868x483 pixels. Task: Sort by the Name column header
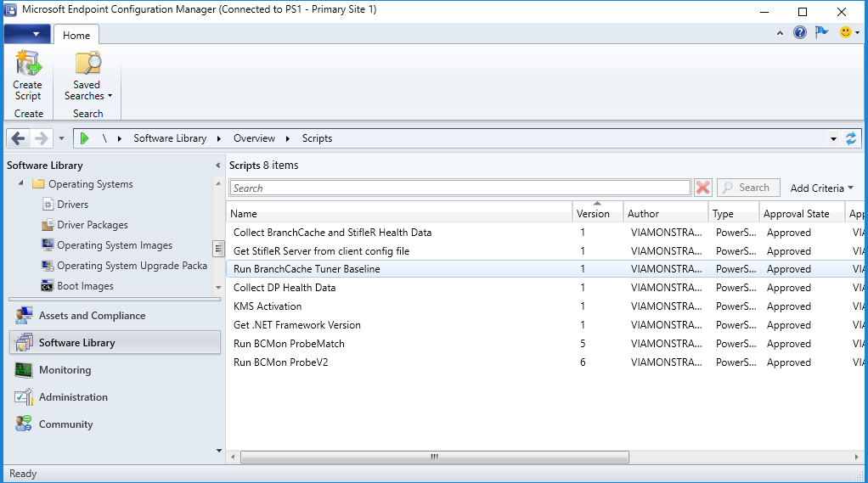pyautogui.click(x=399, y=214)
